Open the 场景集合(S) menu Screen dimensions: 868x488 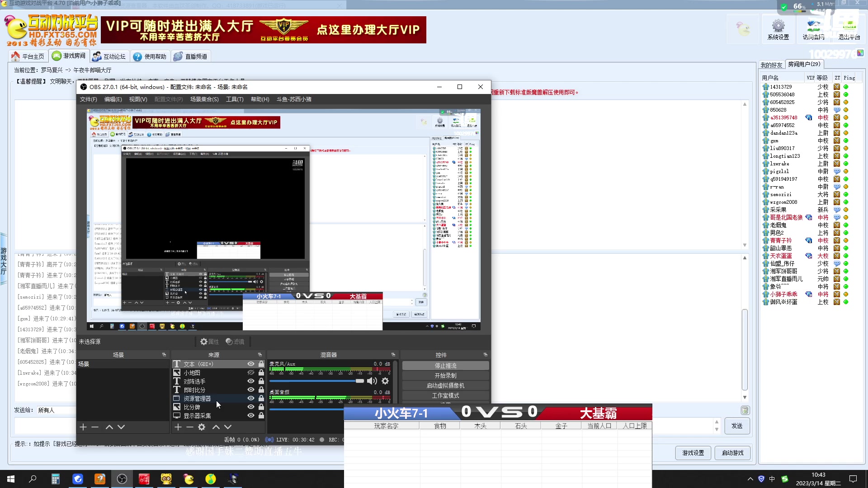tap(204, 99)
